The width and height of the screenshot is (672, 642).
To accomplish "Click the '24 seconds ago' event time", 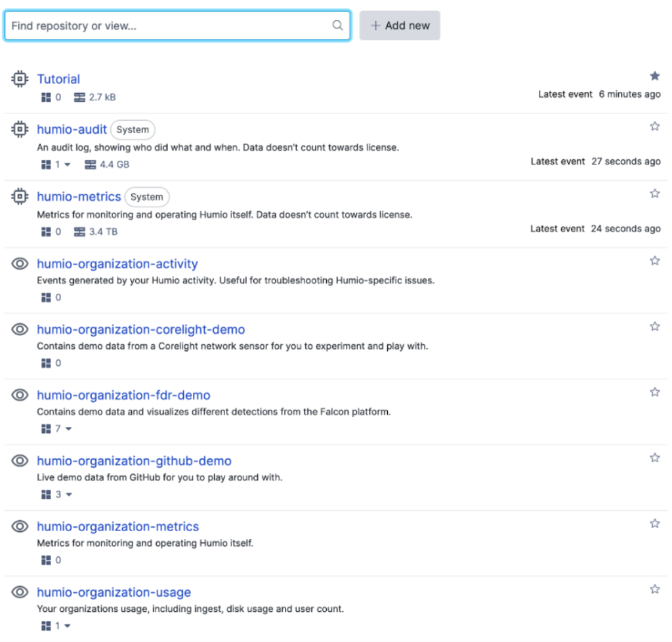I will tap(625, 229).
